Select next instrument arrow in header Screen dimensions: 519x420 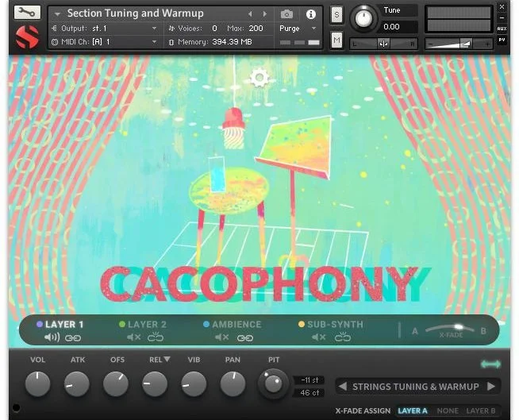click(265, 14)
